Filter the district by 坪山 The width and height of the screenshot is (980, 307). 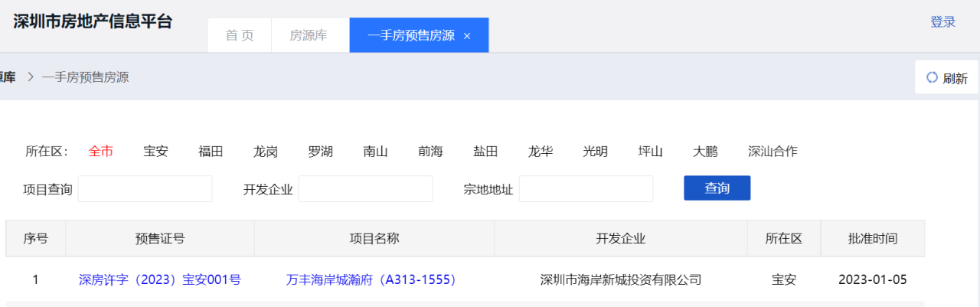(x=650, y=152)
